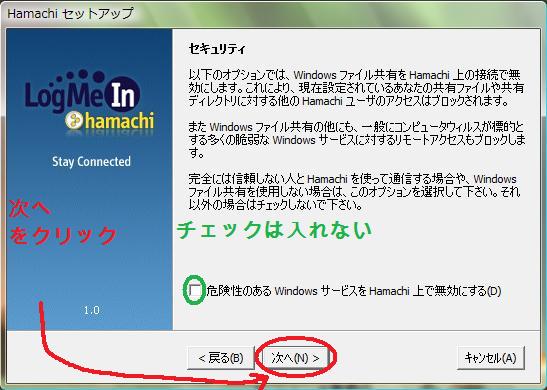
Task: Click the LogMeIn Hamachi logo
Action: click(89, 101)
